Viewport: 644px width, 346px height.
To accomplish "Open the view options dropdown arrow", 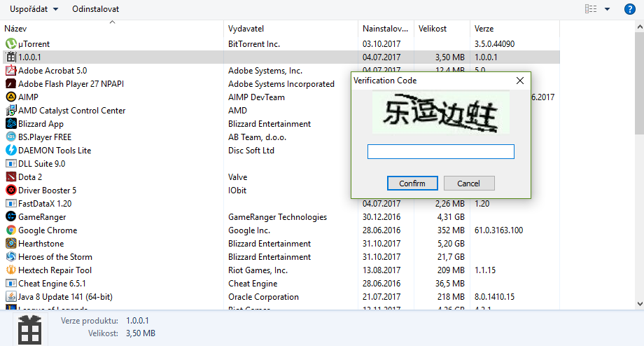I will pos(607,9).
